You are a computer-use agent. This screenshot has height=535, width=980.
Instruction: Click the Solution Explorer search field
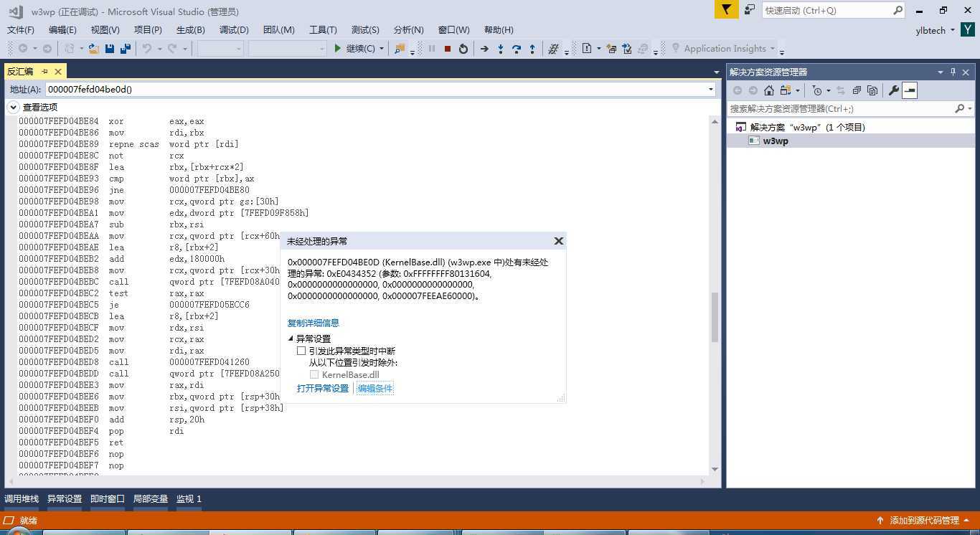pos(842,108)
